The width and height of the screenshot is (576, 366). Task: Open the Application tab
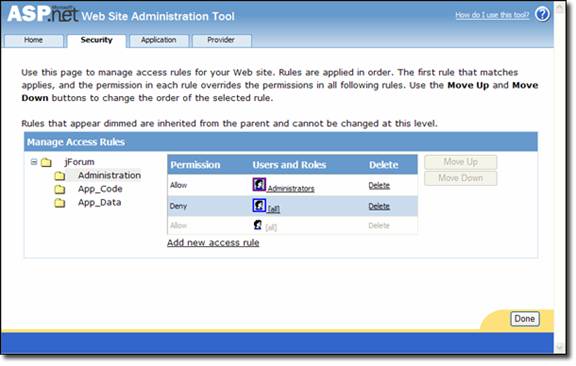point(159,40)
